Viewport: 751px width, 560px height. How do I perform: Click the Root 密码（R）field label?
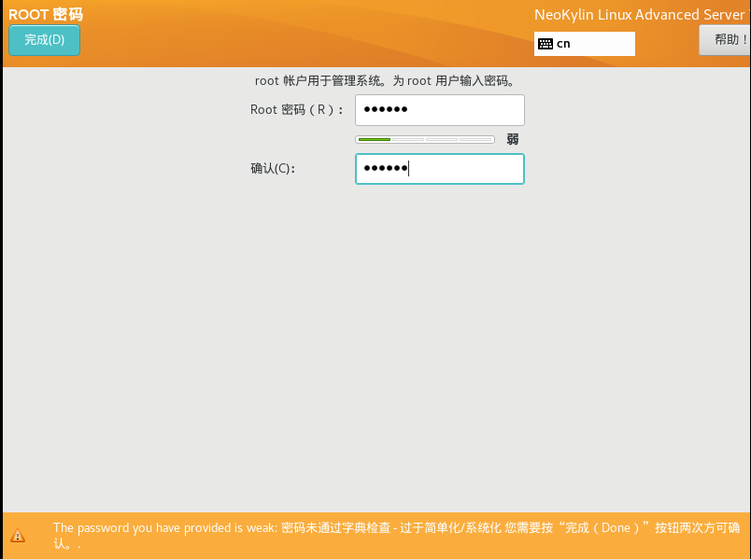coord(297,110)
